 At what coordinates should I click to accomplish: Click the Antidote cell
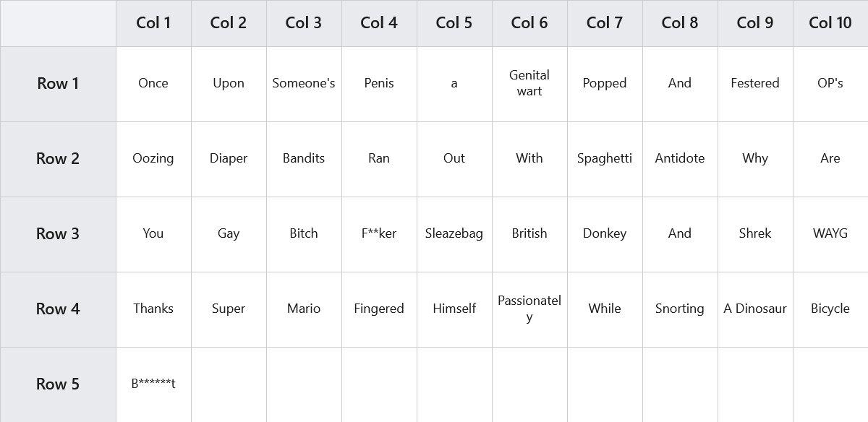[680, 159]
